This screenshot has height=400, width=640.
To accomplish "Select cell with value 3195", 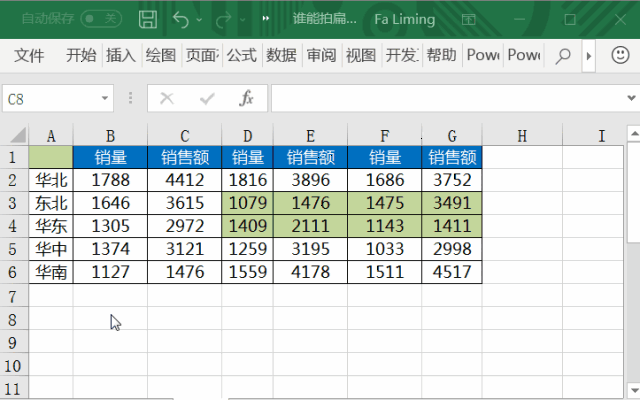I will tap(310, 249).
